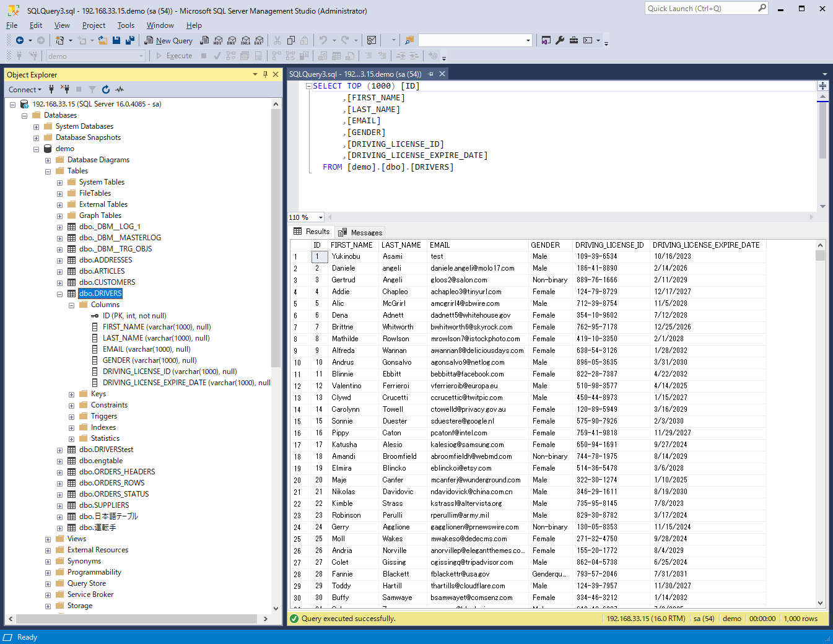The image size is (833, 644).
Task: Collapse the SELECT statement outline in editor
Action: [x=309, y=87]
